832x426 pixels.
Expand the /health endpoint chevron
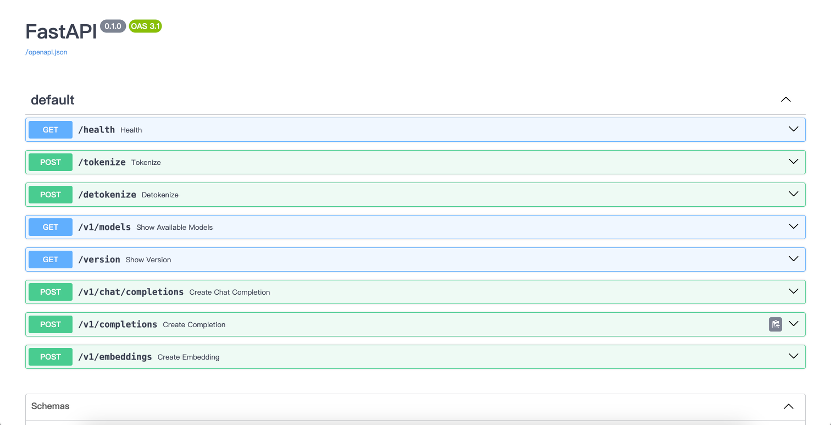click(x=793, y=129)
